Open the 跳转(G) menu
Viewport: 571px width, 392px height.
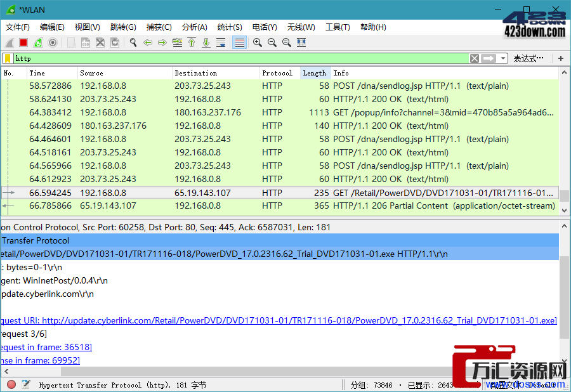[123, 27]
